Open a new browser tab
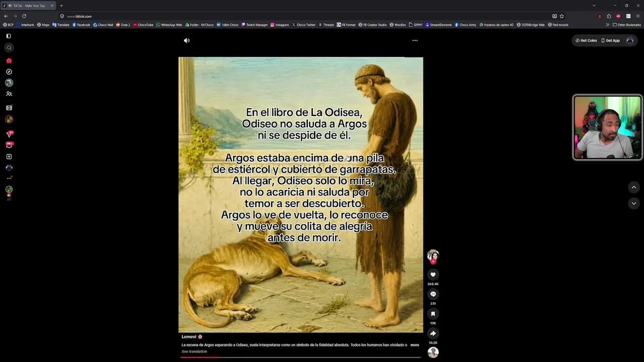 61,6
